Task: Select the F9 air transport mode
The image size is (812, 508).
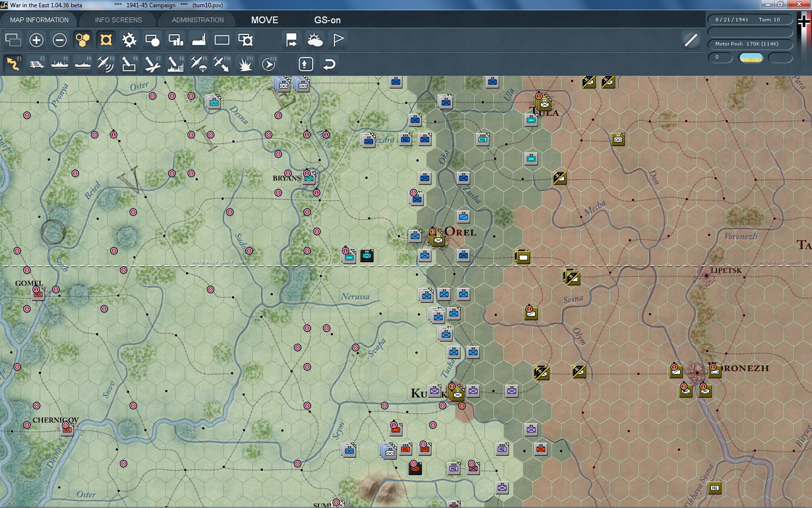Action: coord(199,64)
